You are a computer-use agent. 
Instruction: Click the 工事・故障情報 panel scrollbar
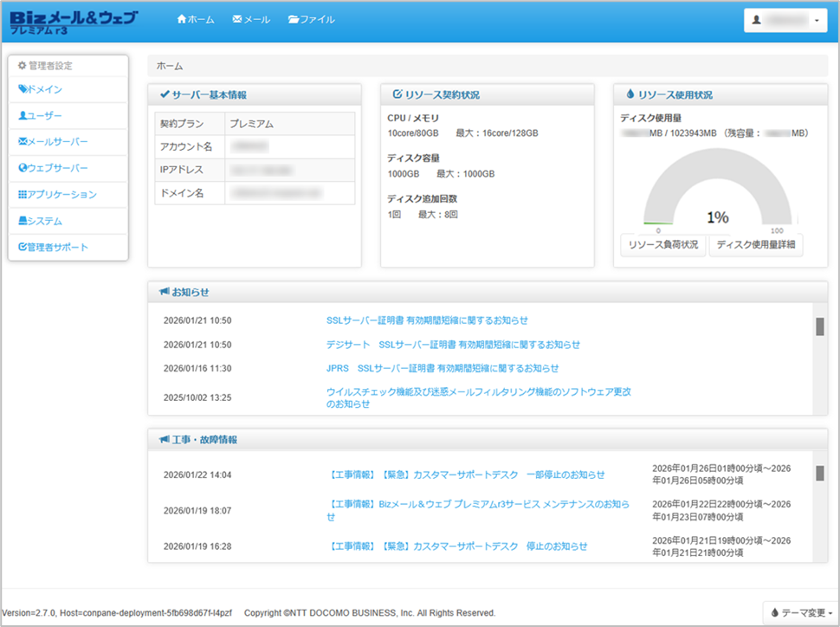[x=819, y=473]
